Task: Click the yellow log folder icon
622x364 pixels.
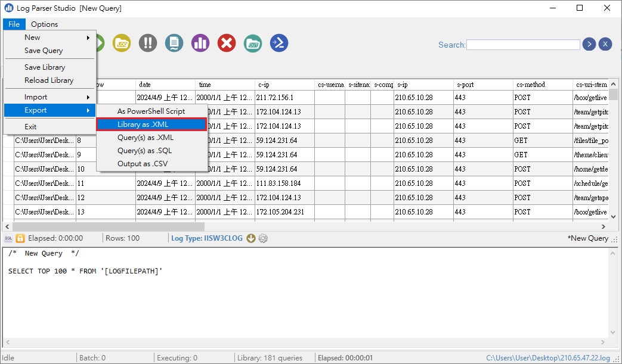Action: (x=122, y=43)
